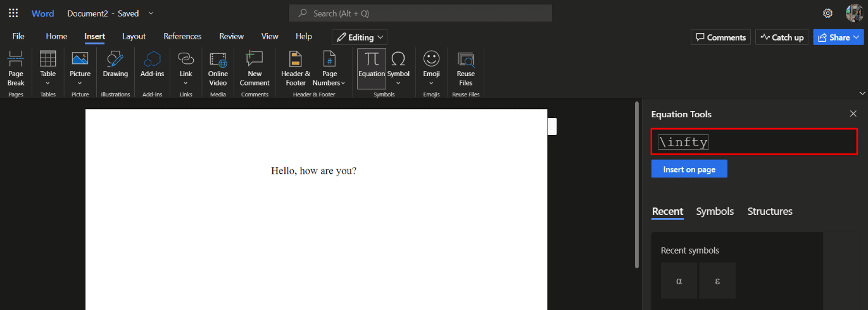
Task: Open settings gear icon
Action: (827, 13)
